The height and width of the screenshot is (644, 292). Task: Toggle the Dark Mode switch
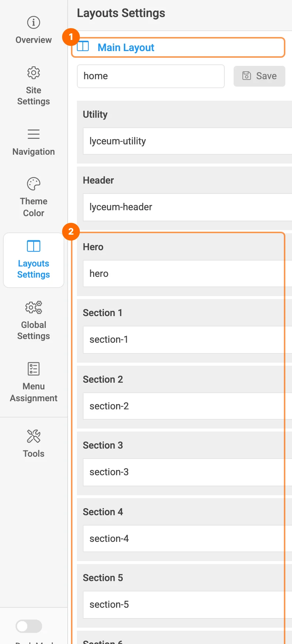(29, 626)
